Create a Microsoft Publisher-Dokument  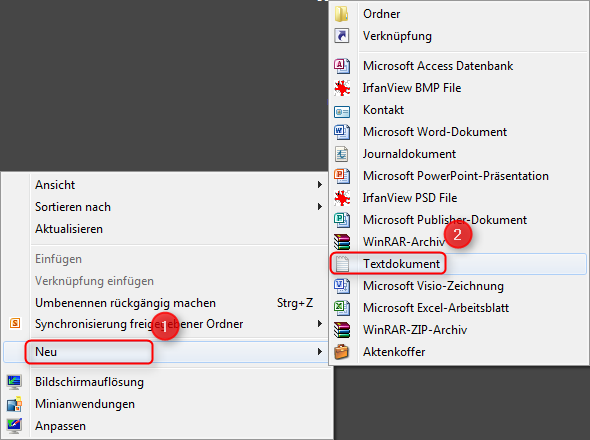[x=459, y=219]
